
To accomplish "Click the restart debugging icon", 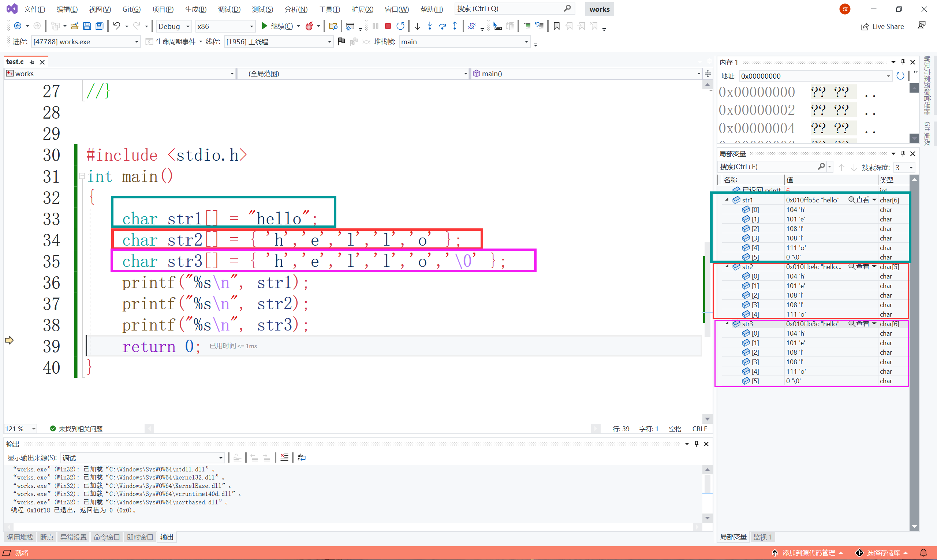I will click(x=400, y=26).
